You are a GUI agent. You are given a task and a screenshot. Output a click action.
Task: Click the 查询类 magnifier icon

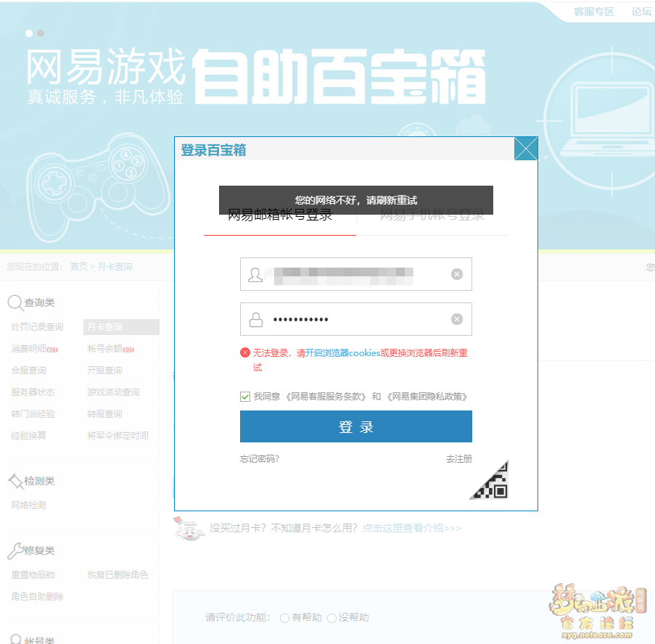pyautogui.click(x=15, y=302)
